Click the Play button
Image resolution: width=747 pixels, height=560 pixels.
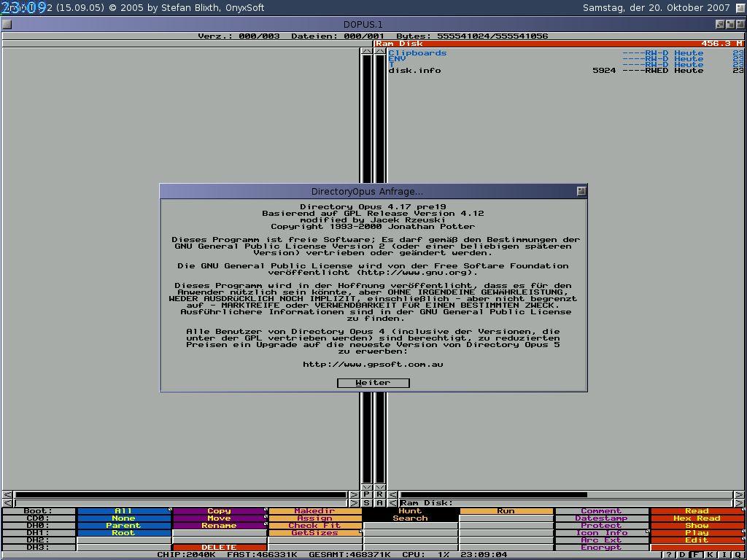tap(697, 533)
